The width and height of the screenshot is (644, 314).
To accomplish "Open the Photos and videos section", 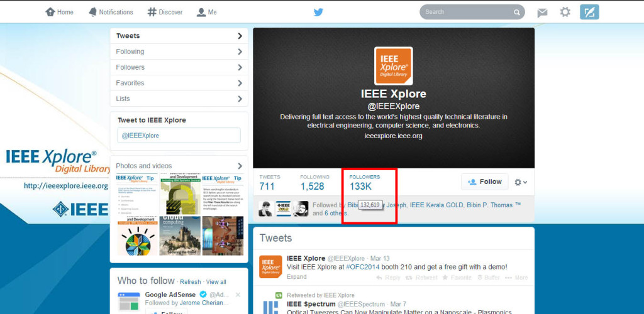I will tap(144, 166).
